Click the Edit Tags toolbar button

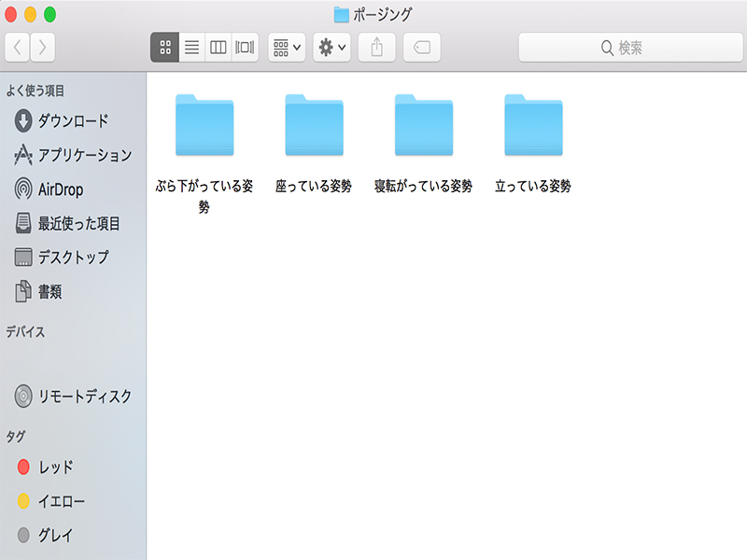coord(422,48)
